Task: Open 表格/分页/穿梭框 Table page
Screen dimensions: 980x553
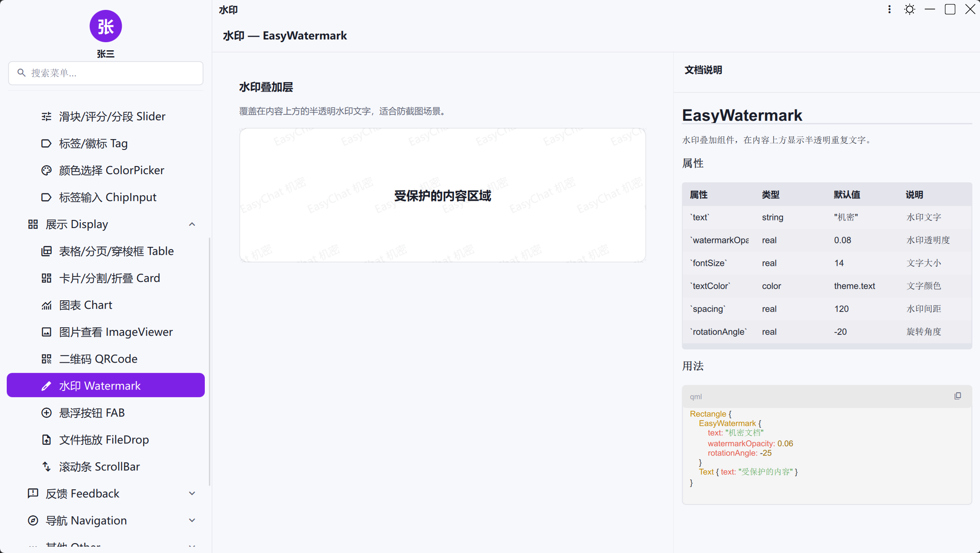Action: [x=106, y=251]
